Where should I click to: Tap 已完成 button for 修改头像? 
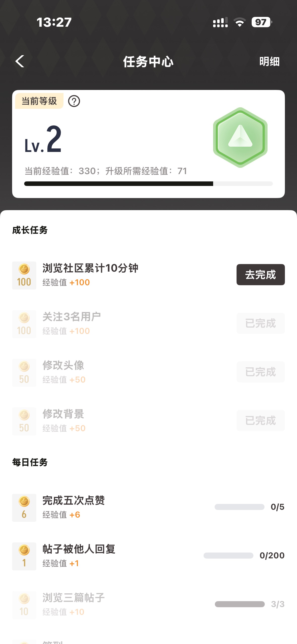pos(260,372)
